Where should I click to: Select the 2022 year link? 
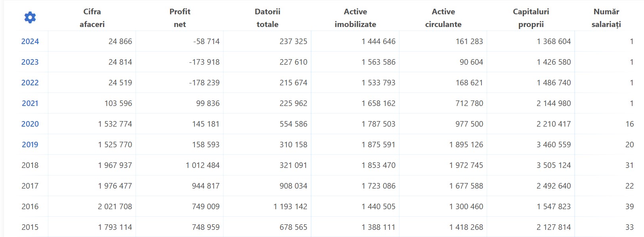point(30,83)
